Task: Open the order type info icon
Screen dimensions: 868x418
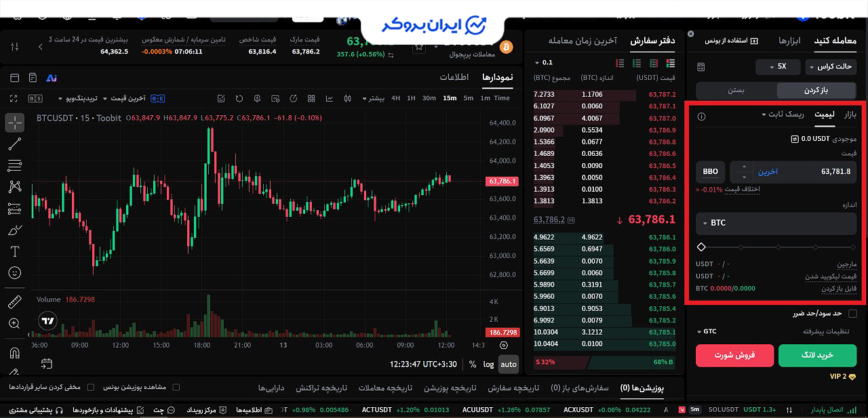Action: click(702, 116)
